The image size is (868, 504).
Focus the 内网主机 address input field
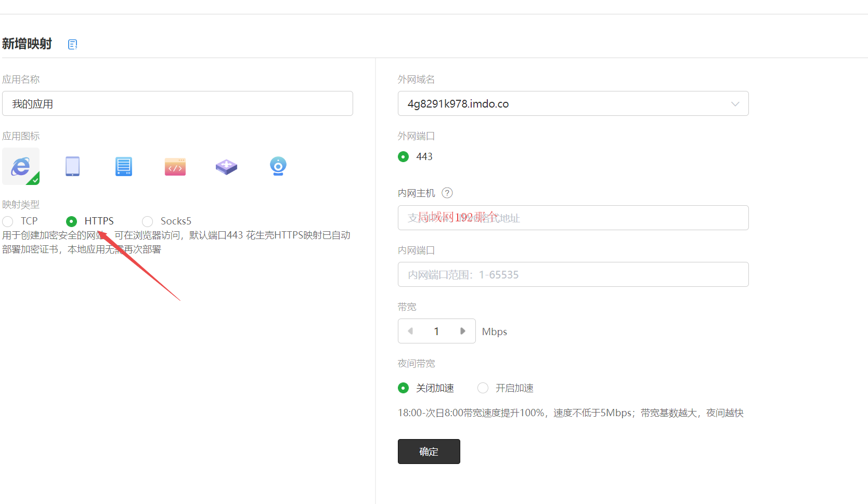coord(573,218)
